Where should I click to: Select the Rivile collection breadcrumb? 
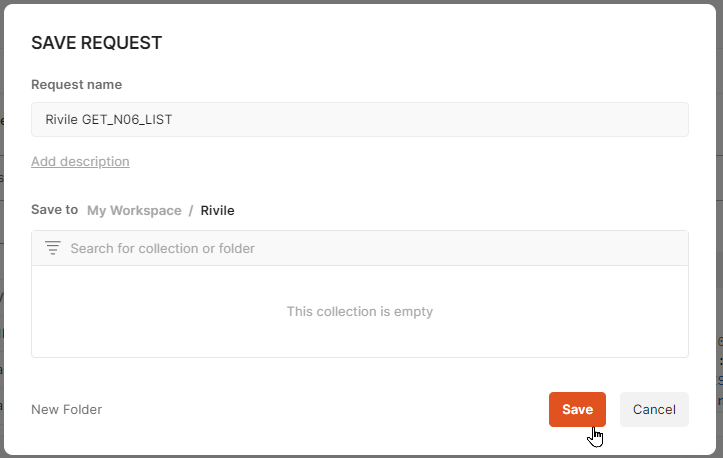(218, 210)
